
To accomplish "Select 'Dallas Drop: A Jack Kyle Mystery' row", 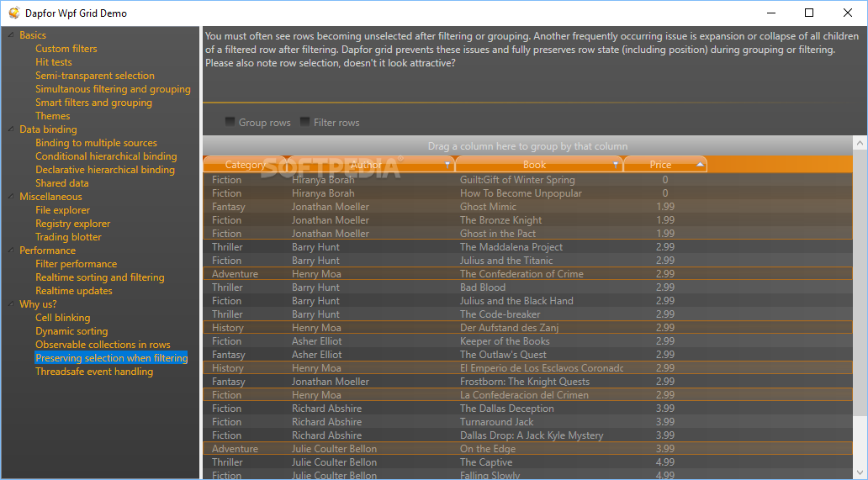I will [527, 435].
